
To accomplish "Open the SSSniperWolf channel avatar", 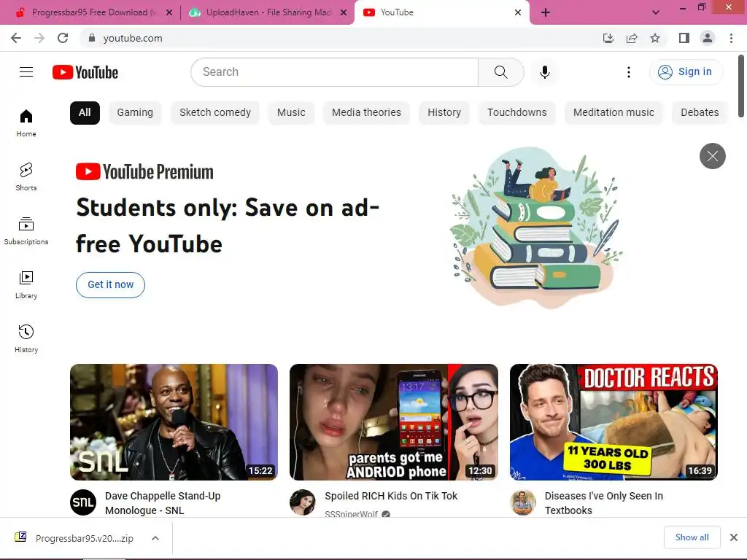I will point(303,502).
